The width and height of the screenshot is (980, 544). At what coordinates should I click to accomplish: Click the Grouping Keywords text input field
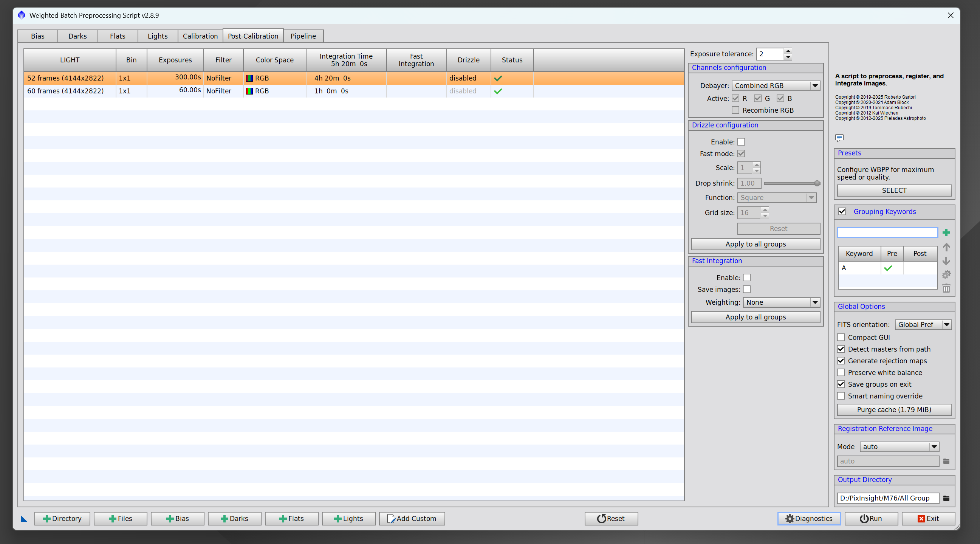tap(887, 232)
